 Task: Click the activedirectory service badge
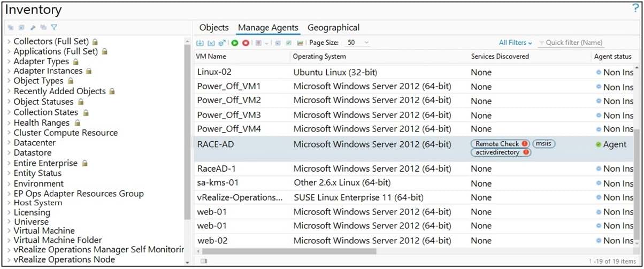click(500, 152)
